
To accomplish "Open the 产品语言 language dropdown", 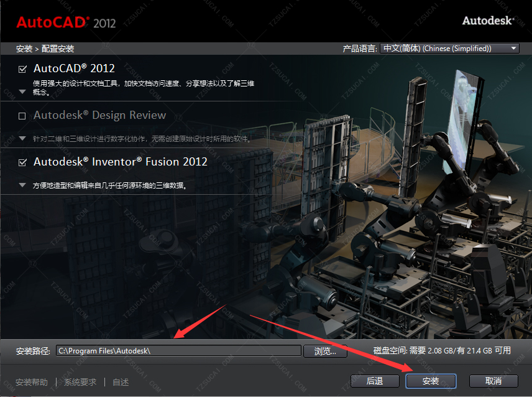I will point(449,49).
